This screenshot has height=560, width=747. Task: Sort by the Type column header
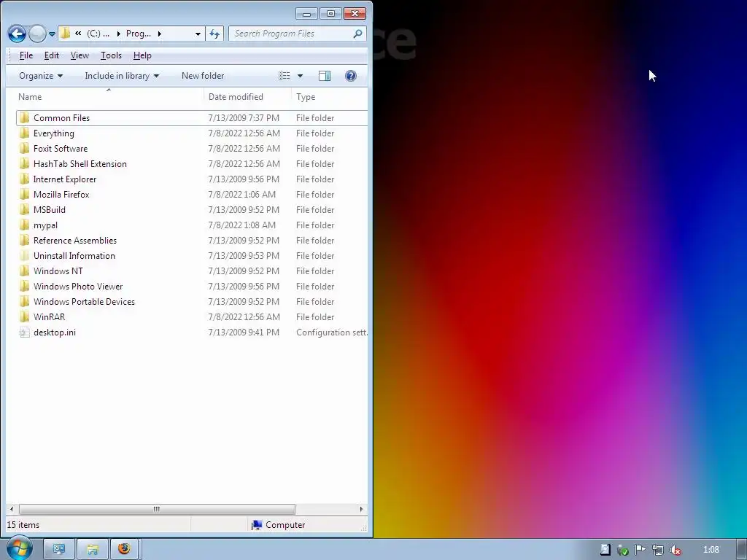[x=329, y=97]
